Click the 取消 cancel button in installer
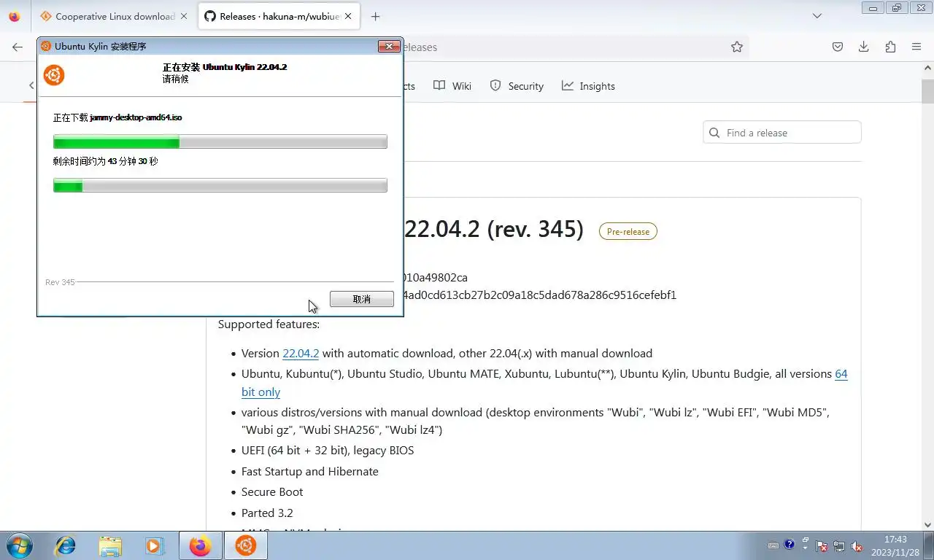This screenshot has width=934, height=560. click(362, 299)
